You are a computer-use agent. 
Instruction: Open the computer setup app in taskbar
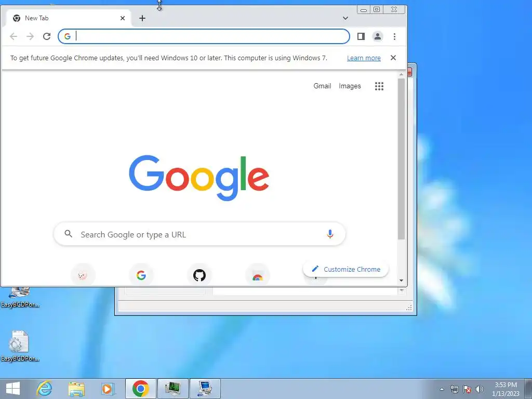pyautogui.click(x=205, y=389)
